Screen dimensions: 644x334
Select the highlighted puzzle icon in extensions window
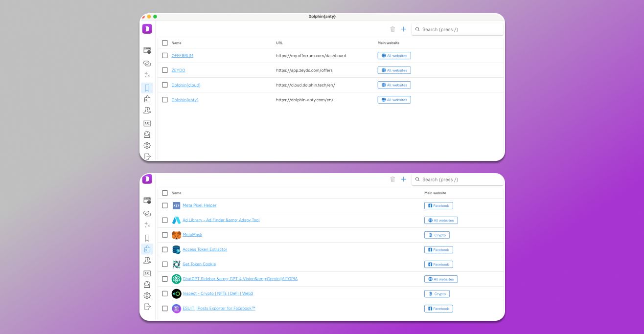pyautogui.click(x=147, y=249)
